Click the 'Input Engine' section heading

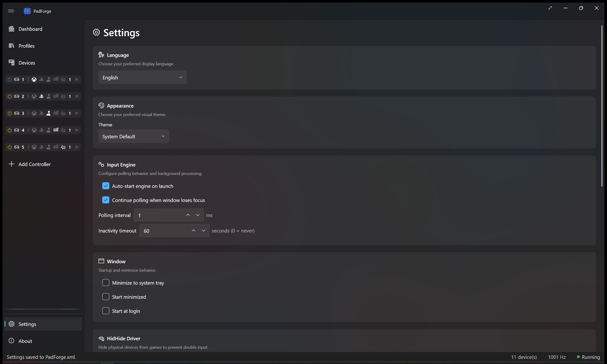click(121, 165)
